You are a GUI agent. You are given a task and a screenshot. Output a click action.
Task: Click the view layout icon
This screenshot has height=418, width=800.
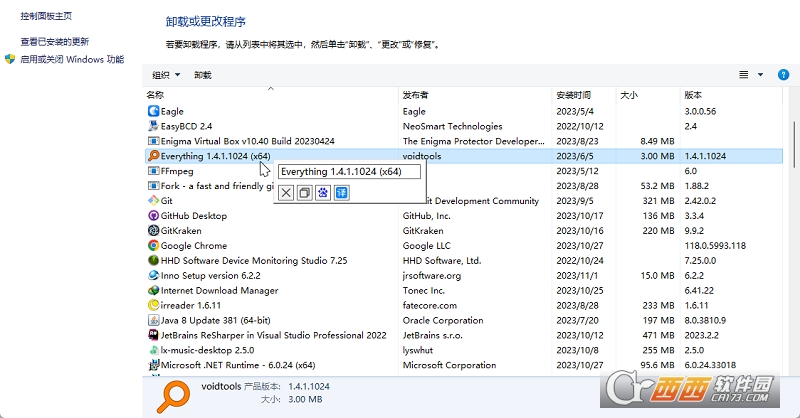tap(744, 75)
